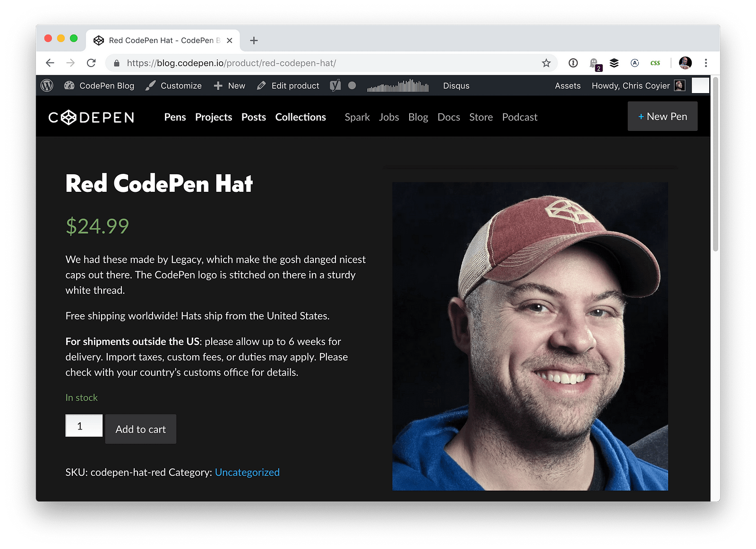Click the gray Yoast score dot
The width and height of the screenshot is (756, 549).
point(352,86)
